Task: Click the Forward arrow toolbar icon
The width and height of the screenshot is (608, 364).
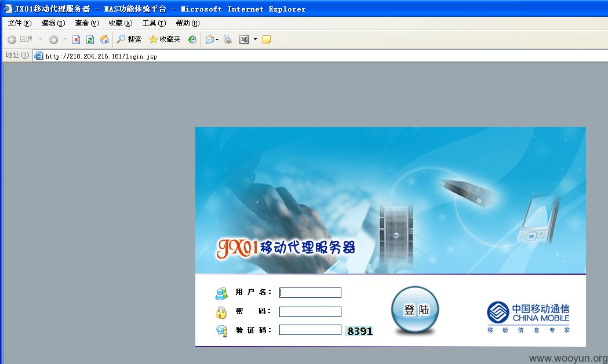Action: [53, 39]
